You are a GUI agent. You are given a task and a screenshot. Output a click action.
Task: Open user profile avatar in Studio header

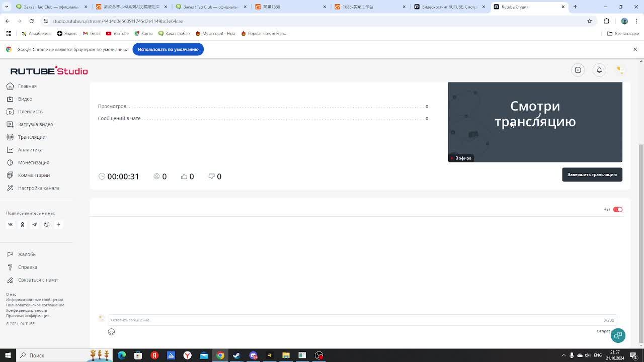[x=620, y=70]
